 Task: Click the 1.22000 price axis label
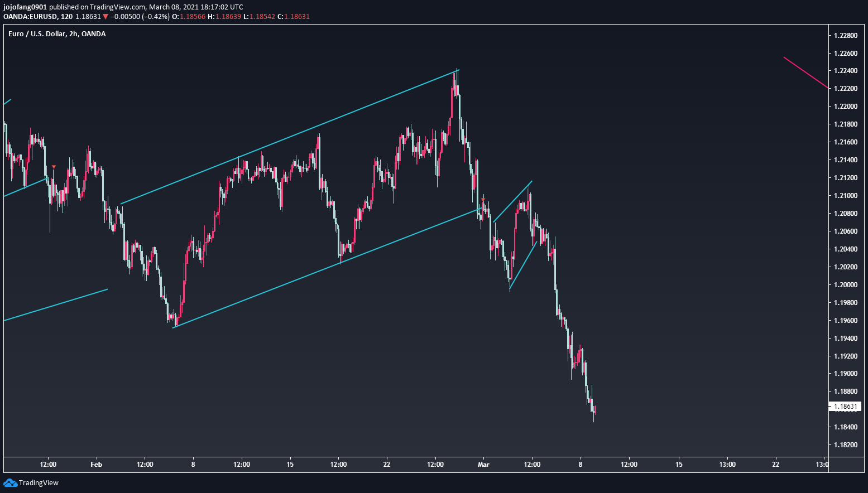click(845, 107)
